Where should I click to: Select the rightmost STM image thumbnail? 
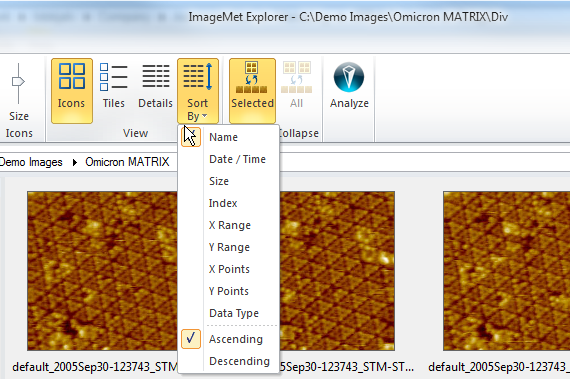506,271
